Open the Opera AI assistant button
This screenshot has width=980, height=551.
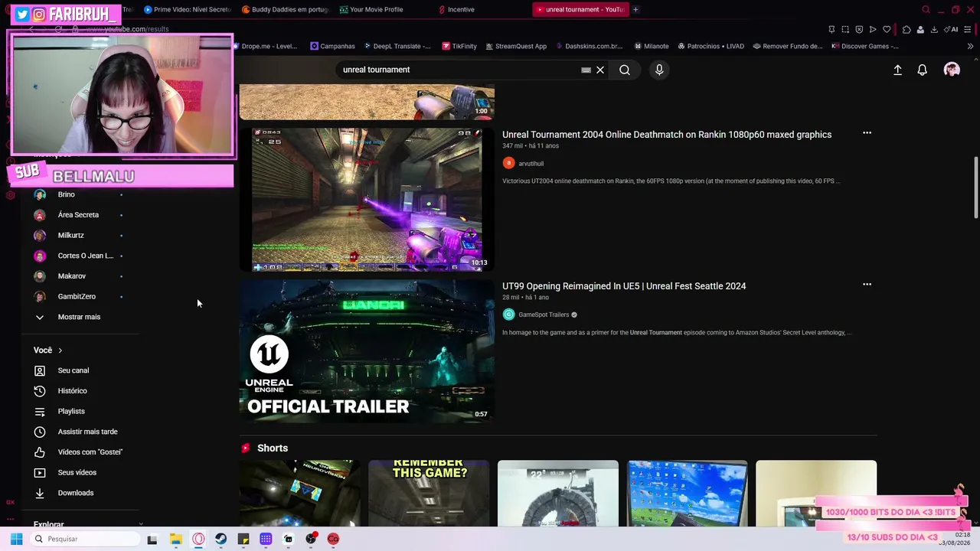[x=952, y=29]
